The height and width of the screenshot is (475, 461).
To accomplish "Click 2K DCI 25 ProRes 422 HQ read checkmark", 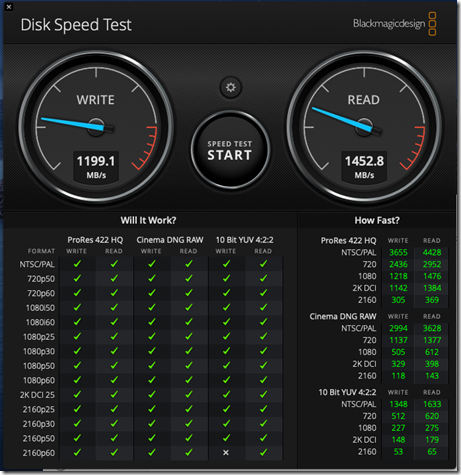I will [114, 394].
